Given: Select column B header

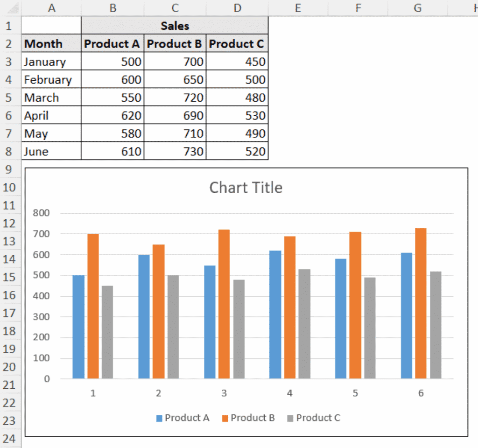Looking at the screenshot, I should 112,7.
